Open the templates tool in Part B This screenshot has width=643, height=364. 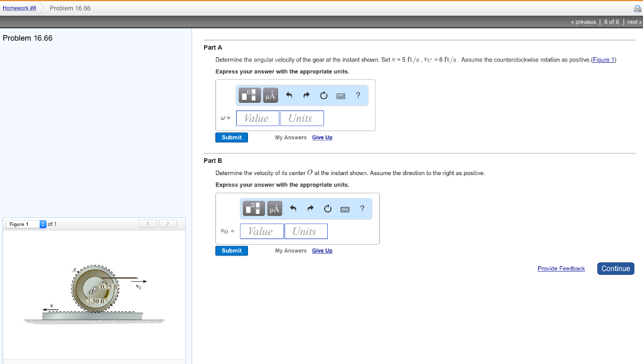(254, 208)
